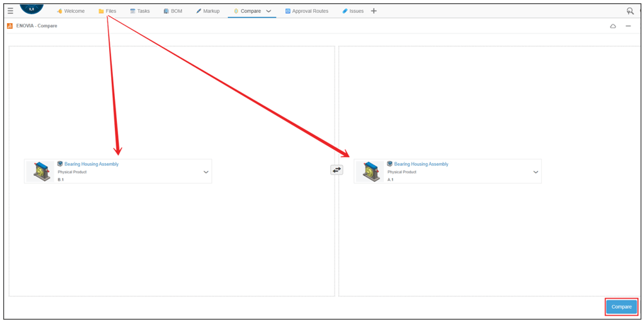644x321 pixels.
Task: Expand the A.1 assembly card chevron
Action: coord(535,172)
